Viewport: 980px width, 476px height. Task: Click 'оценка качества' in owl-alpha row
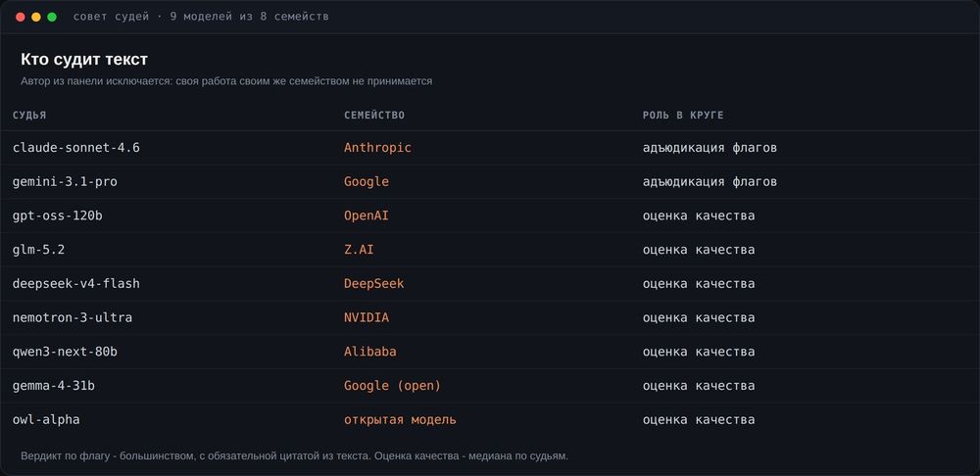699,420
